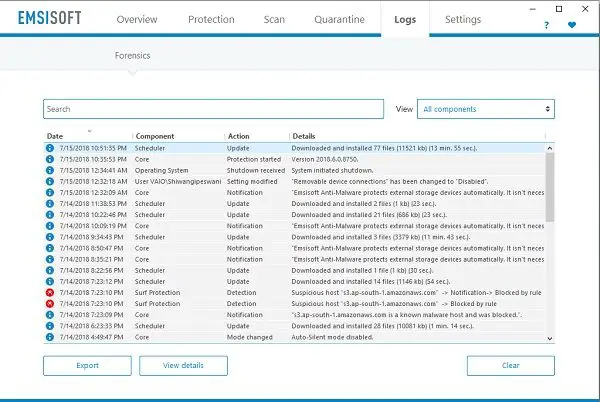Click info icon of Mode changed row
Viewport: 600px width, 402px height.
pyautogui.click(x=50, y=337)
